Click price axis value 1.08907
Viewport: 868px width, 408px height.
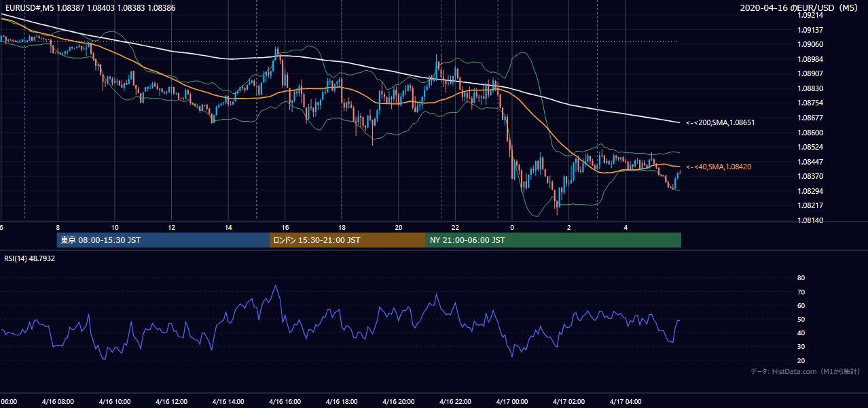click(810, 73)
